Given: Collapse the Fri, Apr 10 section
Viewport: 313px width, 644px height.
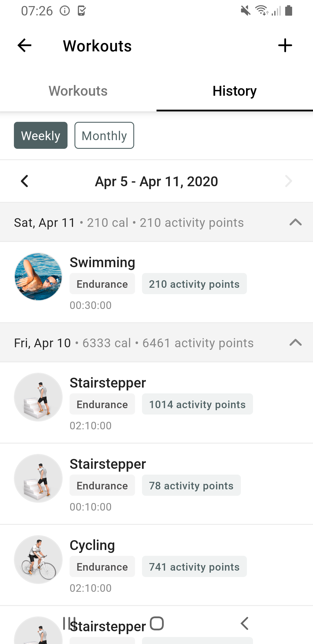Looking at the screenshot, I should click(x=296, y=343).
